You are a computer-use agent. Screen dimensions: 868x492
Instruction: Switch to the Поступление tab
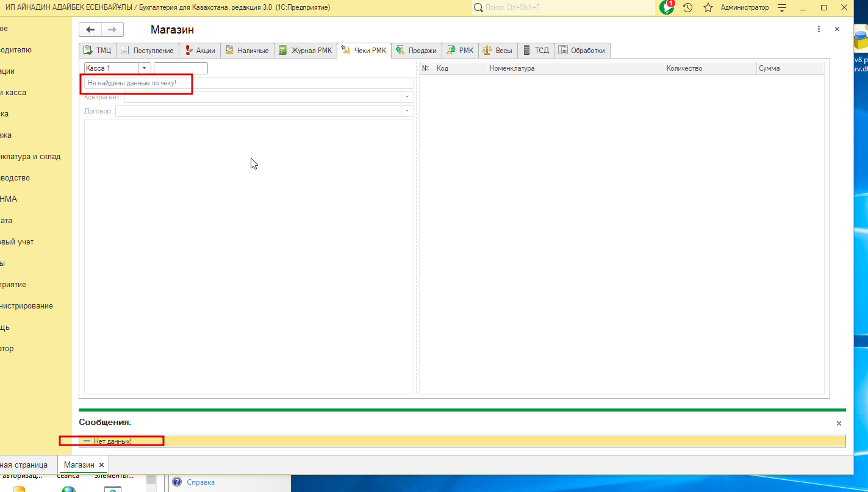pyautogui.click(x=147, y=51)
